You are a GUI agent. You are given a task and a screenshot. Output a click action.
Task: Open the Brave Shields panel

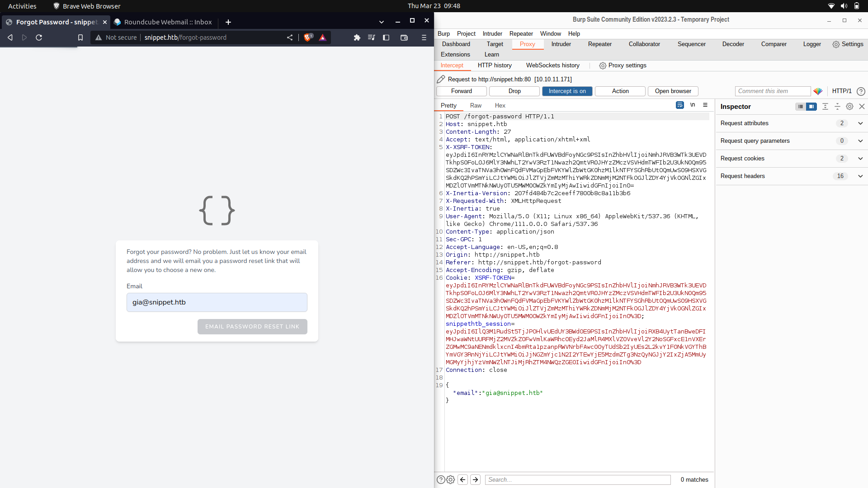(308, 38)
